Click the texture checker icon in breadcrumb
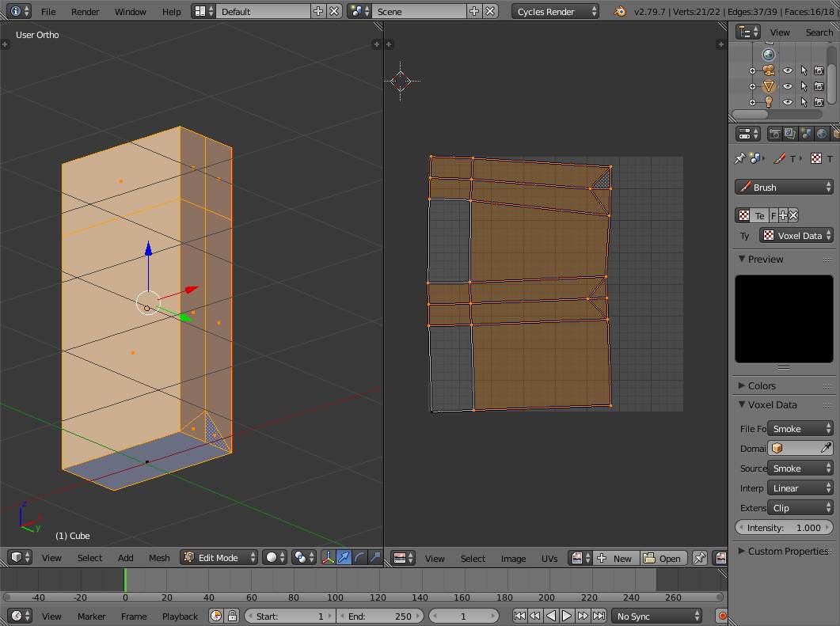This screenshot has width=840, height=626. 816,158
